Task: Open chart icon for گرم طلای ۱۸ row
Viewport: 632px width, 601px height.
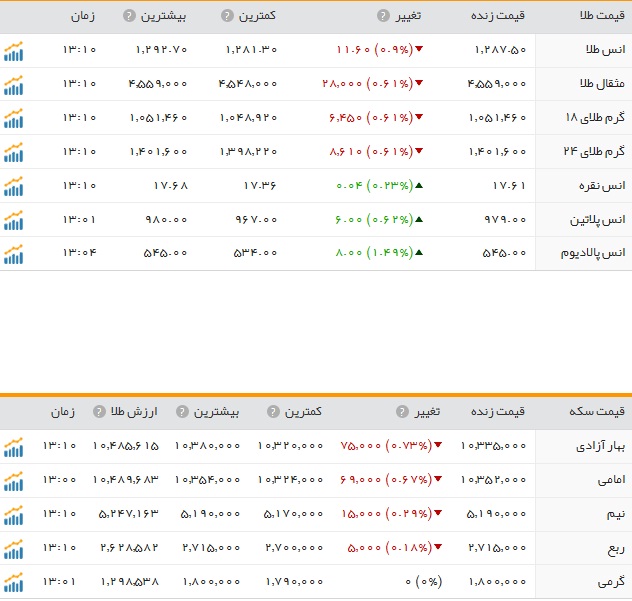Action: 14,119
